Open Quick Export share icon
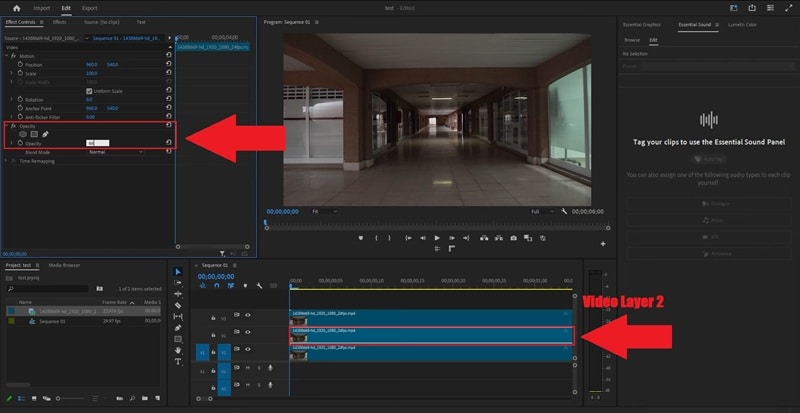 (752, 8)
